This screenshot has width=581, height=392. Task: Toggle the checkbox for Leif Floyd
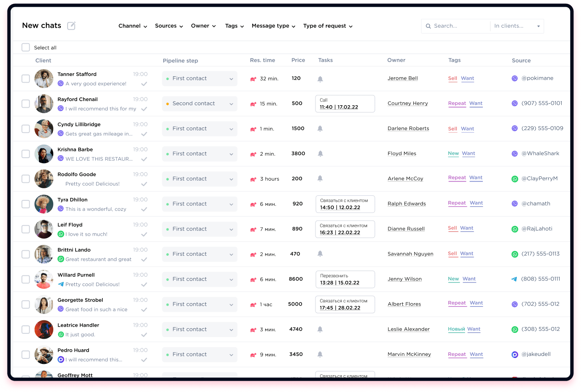pos(26,229)
